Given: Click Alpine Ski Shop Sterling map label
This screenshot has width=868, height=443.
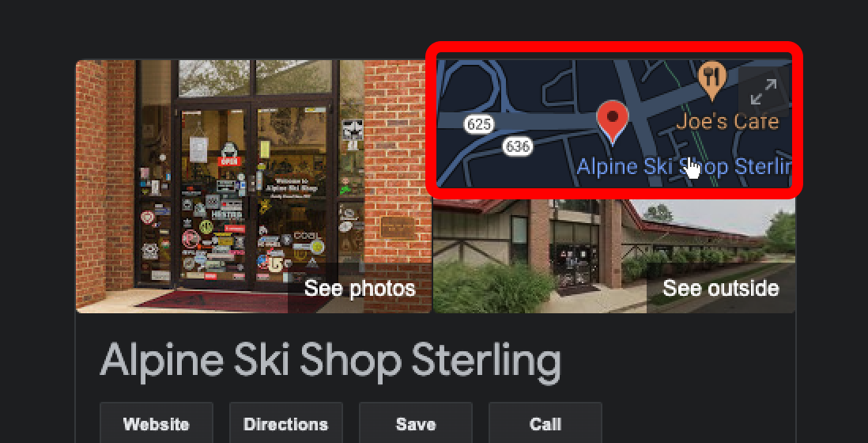Looking at the screenshot, I should click(x=683, y=165).
